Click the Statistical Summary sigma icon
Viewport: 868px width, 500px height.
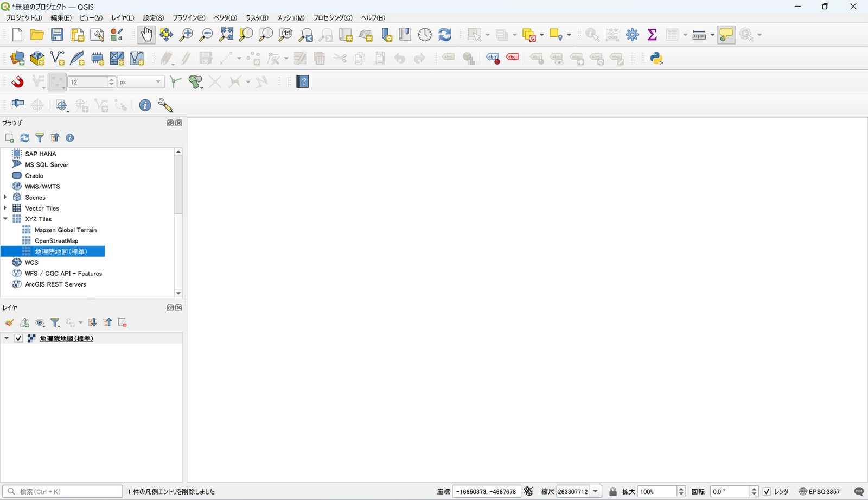pyautogui.click(x=652, y=35)
